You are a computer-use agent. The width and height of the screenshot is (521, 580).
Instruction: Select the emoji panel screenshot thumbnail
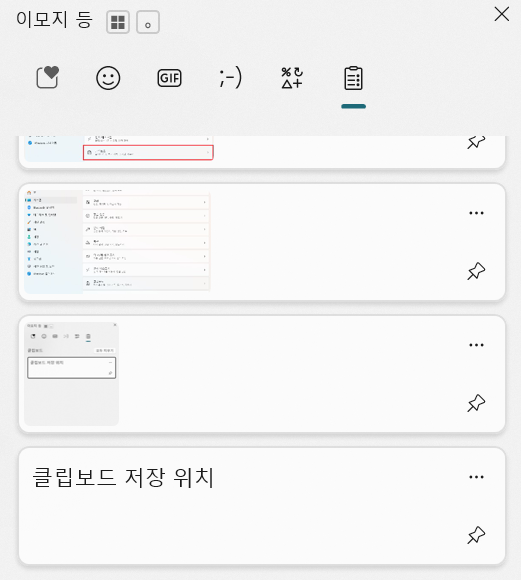click(71, 374)
